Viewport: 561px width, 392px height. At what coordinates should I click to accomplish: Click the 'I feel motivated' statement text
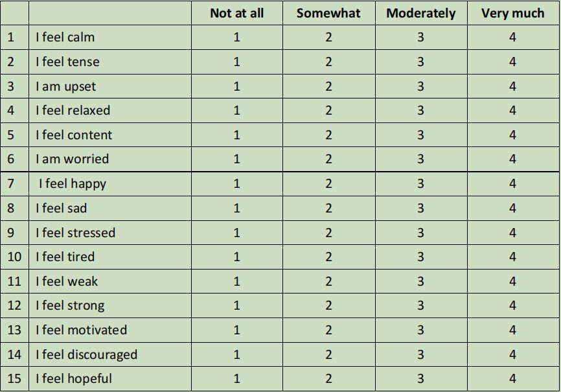click(x=81, y=330)
